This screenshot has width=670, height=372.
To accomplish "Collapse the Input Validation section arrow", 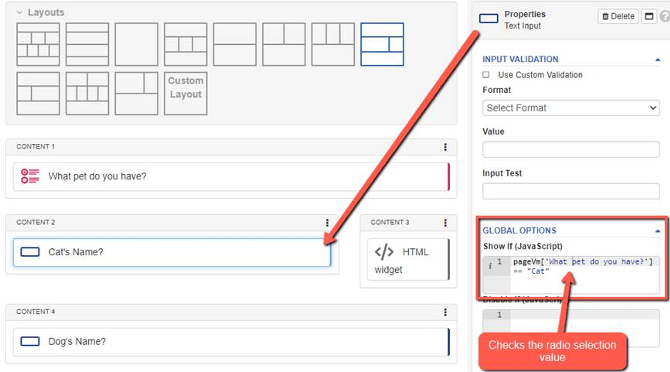I will [x=657, y=60].
